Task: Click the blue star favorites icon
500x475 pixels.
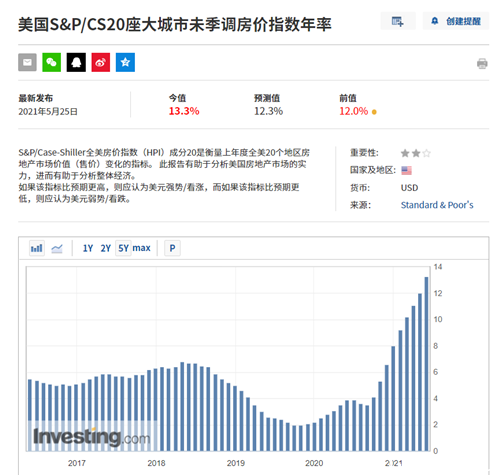Action: (x=125, y=62)
